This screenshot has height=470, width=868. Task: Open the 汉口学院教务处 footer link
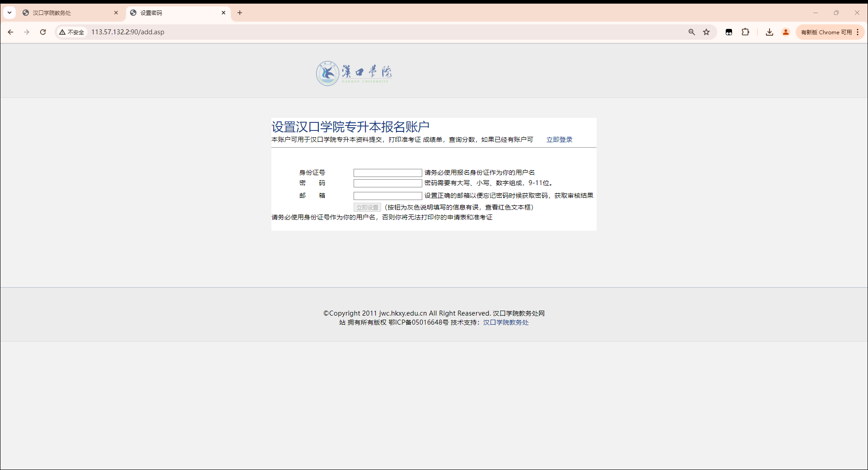pyautogui.click(x=506, y=322)
